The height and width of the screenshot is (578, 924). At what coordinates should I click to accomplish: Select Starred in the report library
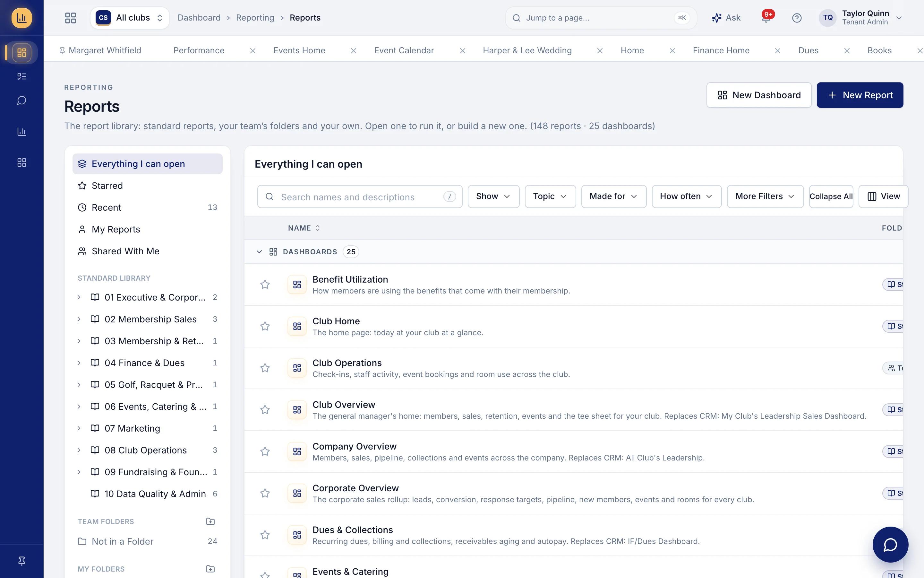pos(147,186)
